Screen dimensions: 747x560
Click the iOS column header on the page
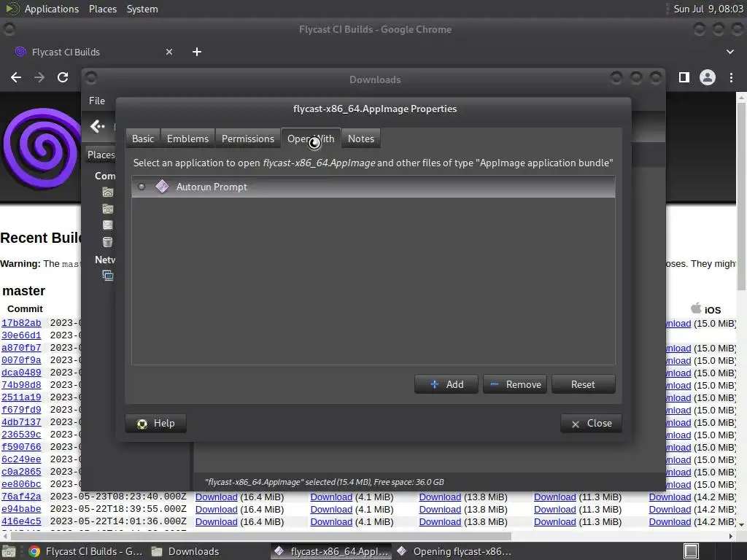[x=706, y=309]
